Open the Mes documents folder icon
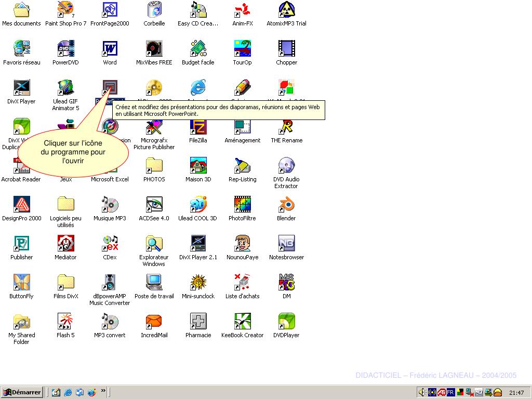The width and height of the screenshot is (532, 399). click(21, 10)
